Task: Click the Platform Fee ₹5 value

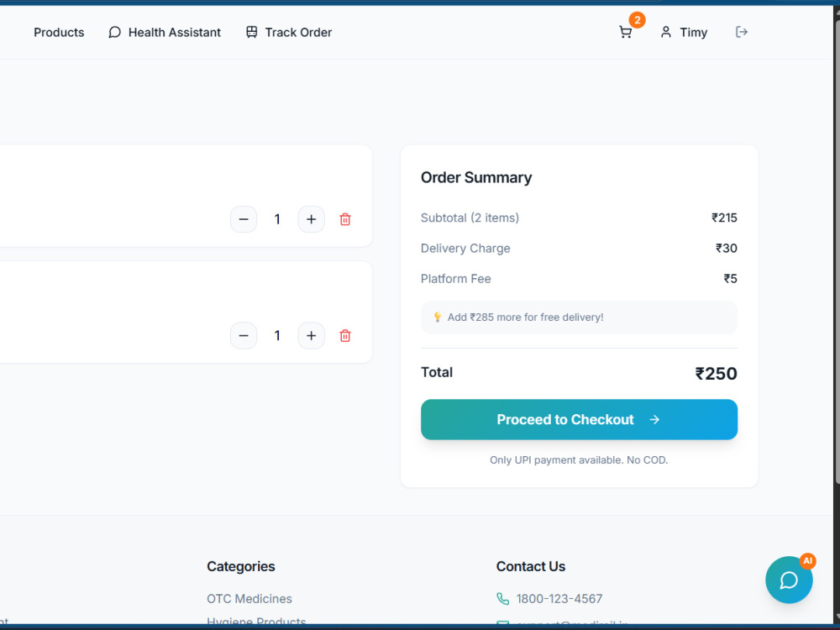Action: (730, 279)
